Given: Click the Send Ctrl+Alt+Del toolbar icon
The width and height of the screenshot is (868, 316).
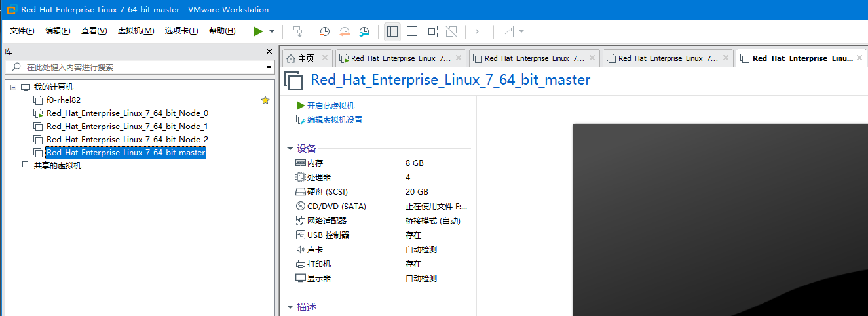Looking at the screenshot, I should [297, 31].
